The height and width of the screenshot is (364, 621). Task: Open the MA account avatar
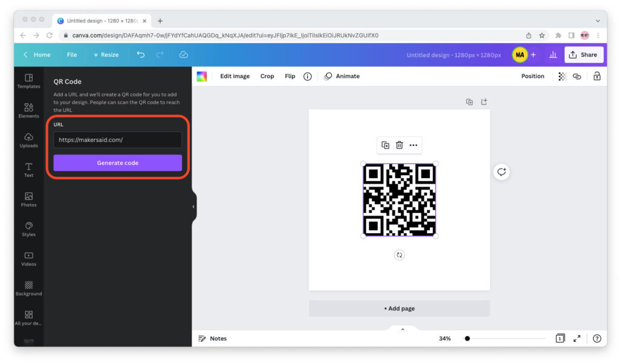tap(520, 55)
